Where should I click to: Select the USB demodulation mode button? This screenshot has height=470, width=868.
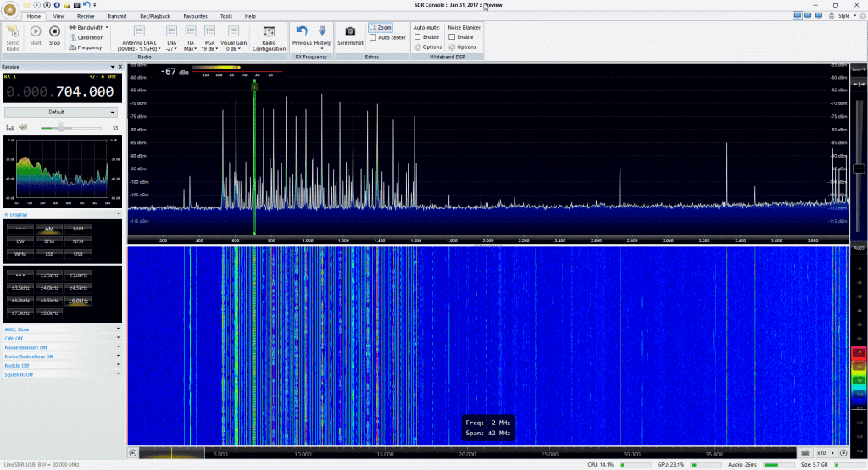pos(78,253)
